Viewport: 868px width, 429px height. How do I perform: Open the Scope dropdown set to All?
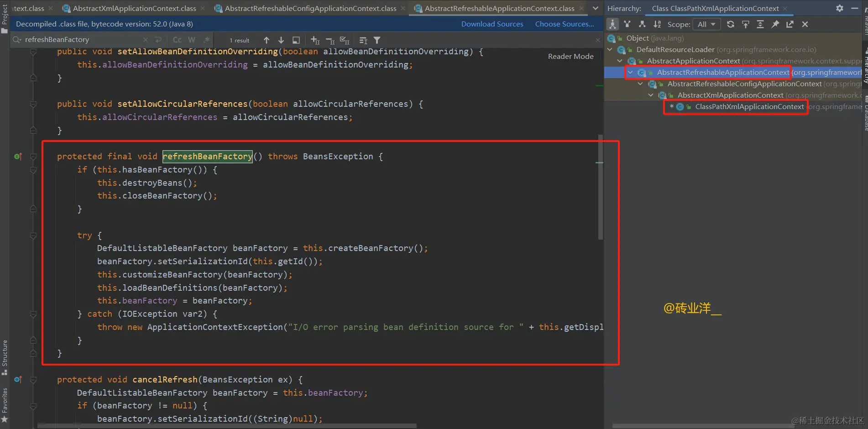(706, 24)
